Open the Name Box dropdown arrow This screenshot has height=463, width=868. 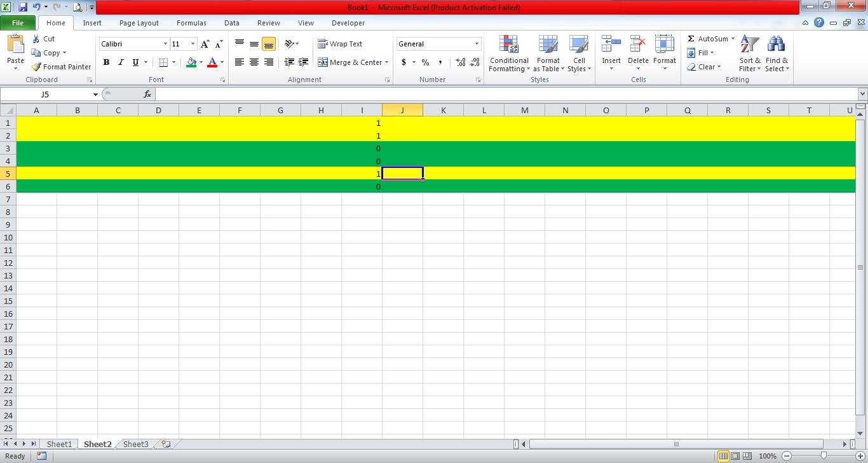pyautogui.click(x=95, y=94)
